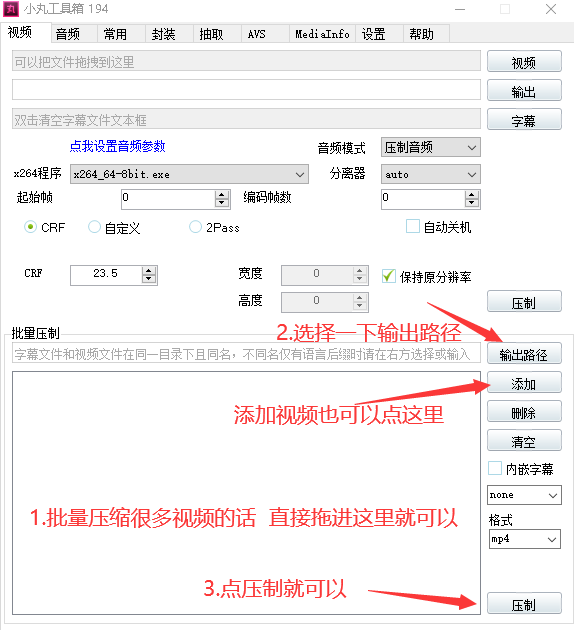
Task: Select the CRF radio button
Action: (31, 227)
